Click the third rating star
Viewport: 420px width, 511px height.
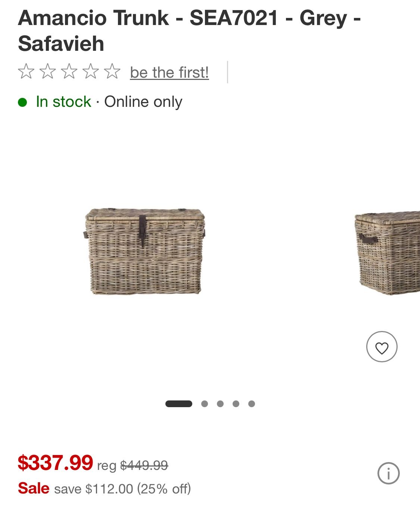point(69,71)
